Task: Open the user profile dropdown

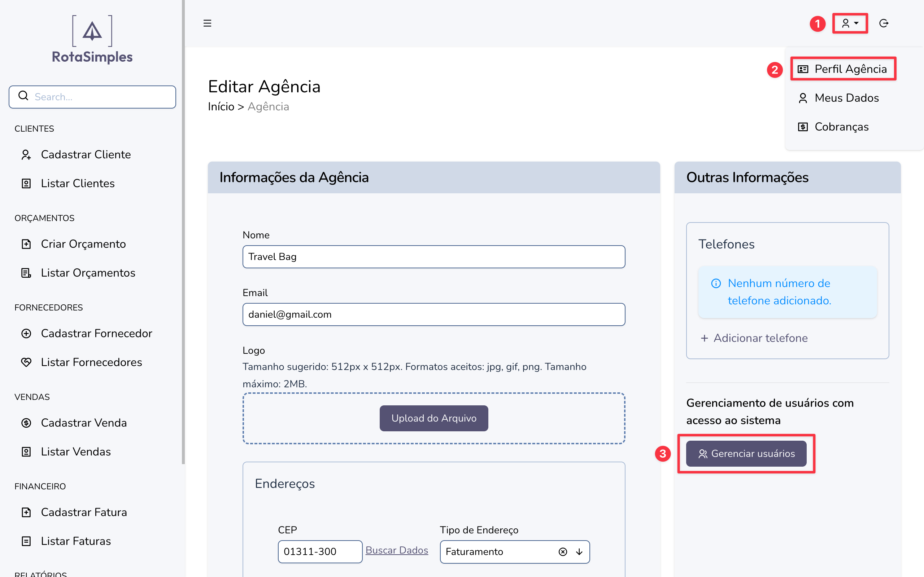Action: coord(850,23)
